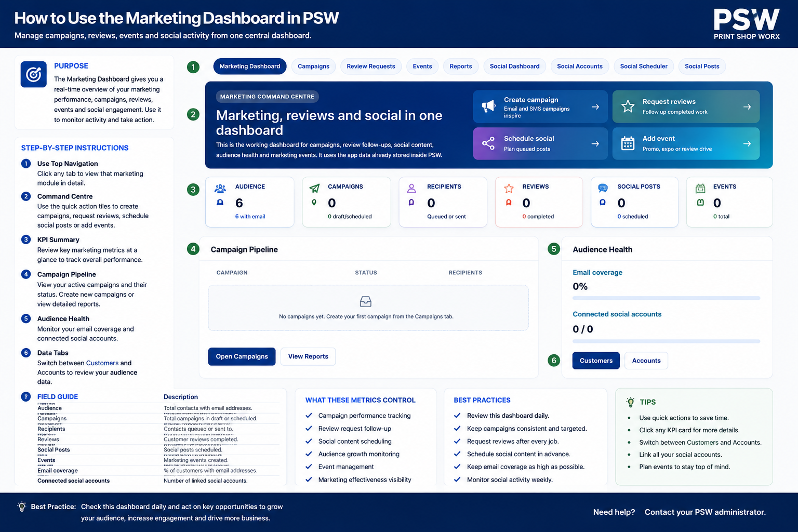Click the map pin icon under Campaigns icon
The image size is (798, 532).
[x=314, y=202]
